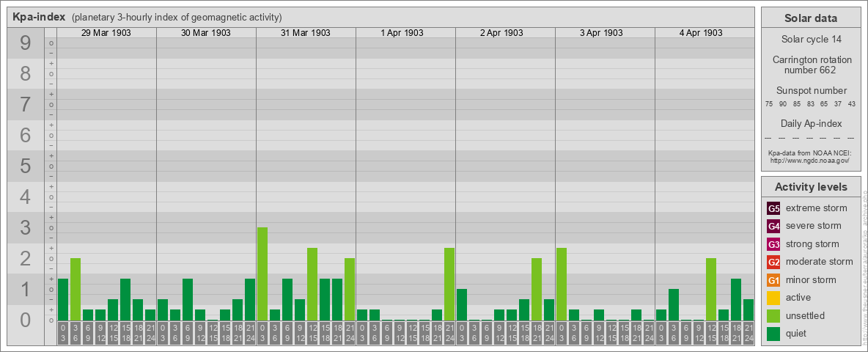The image size is (868, 352).
Task: Click the 'Solar data' panel heading
Action: 811,18
